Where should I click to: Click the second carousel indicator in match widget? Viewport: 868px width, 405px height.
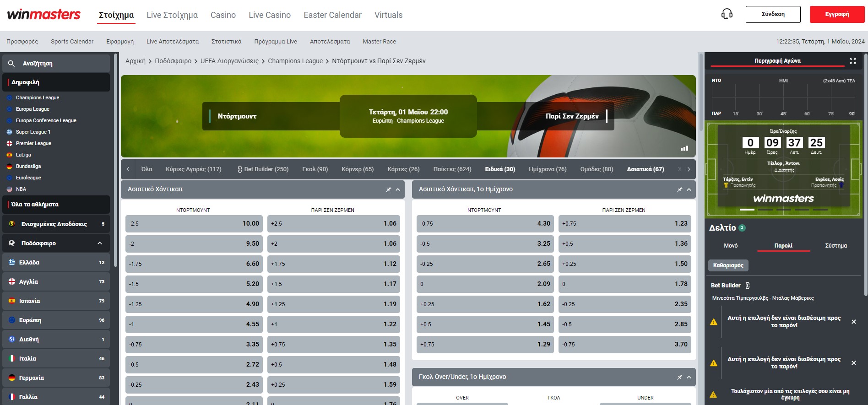pyautogui.click(x=765, y=210)
